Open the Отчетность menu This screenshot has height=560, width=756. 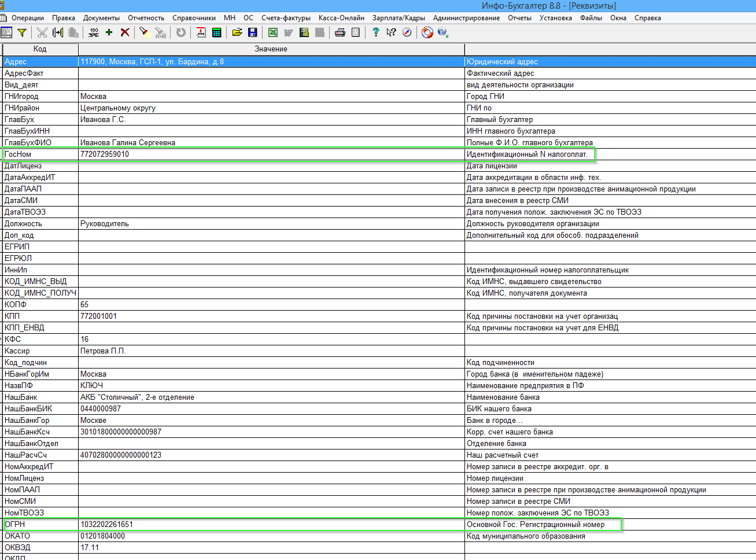point(146,18)
